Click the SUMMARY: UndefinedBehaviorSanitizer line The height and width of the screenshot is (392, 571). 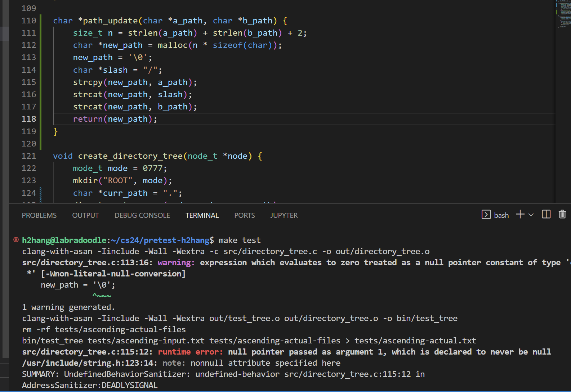[x=223, y=374]
